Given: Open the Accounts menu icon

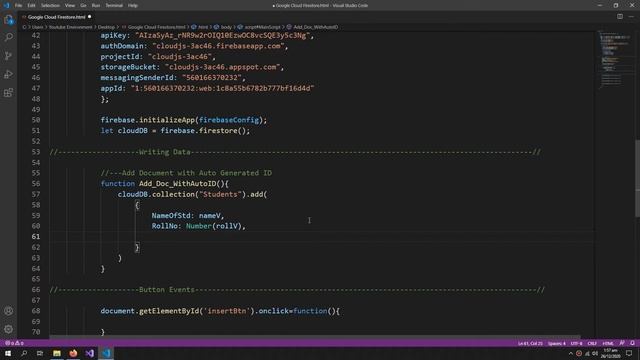Looking at the screenshot, I should tap(8, 311).
